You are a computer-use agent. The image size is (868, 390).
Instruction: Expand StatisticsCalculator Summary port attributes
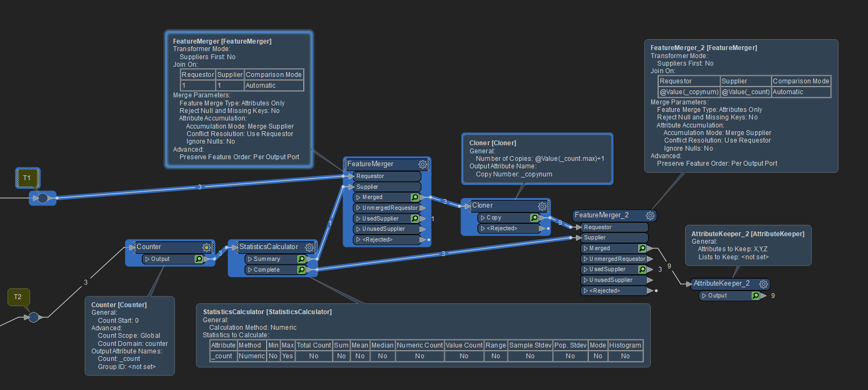coord(250,259)
